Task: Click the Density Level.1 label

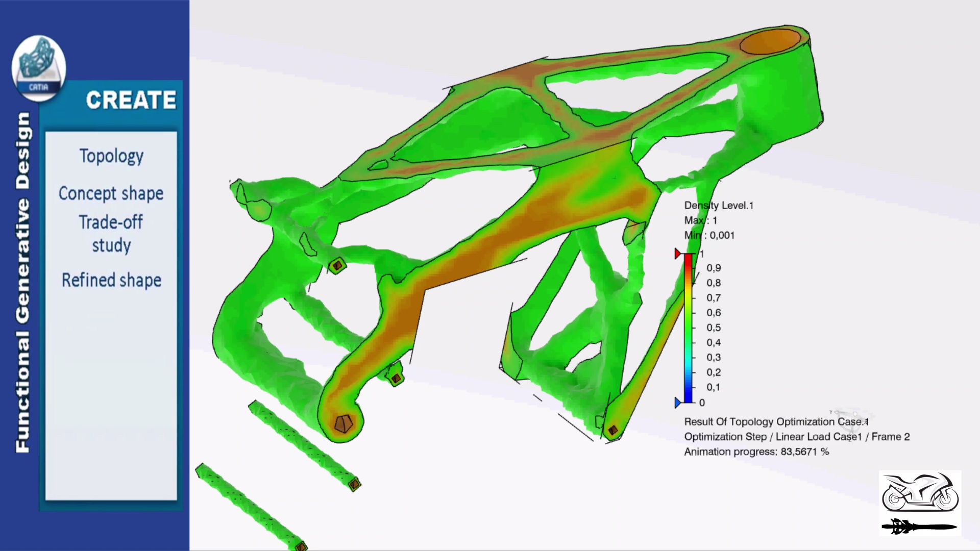Action: (x=719, y=206)
